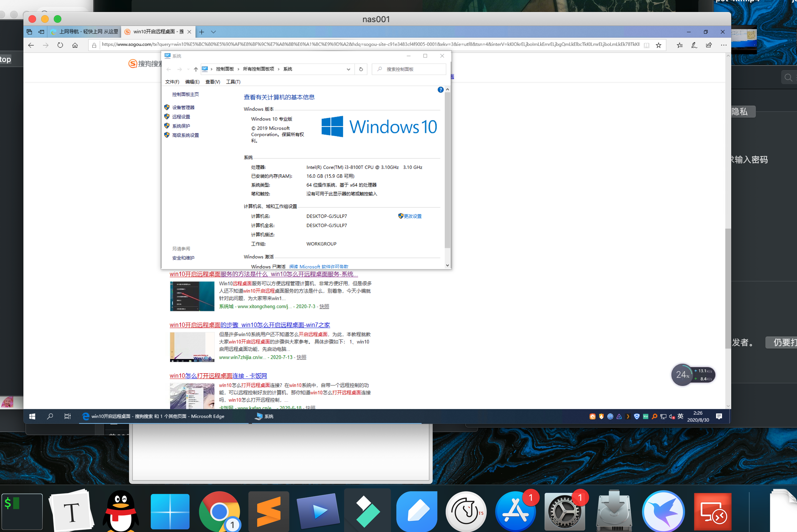Image resolution: width=797 pixels, height=532 pixels.
Task: Click green Wox tray icon
Action: click(646, 416)
